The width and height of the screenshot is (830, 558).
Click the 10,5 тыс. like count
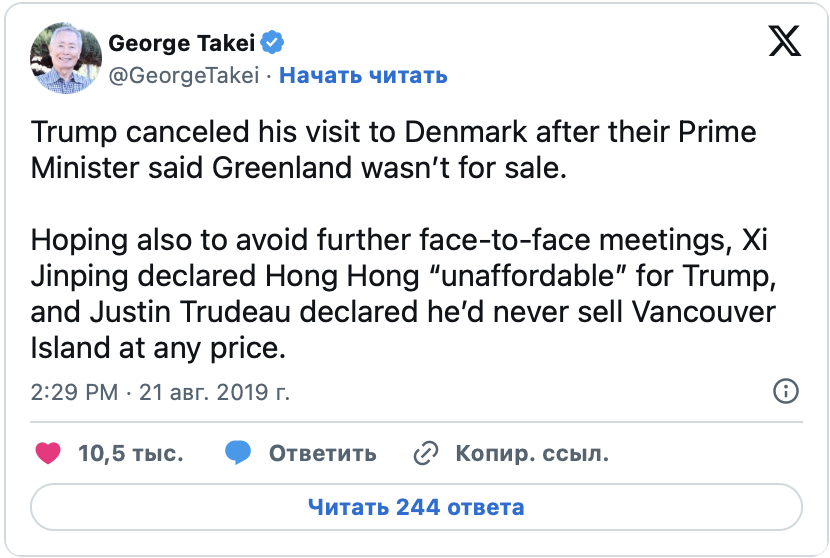point(130,453)
